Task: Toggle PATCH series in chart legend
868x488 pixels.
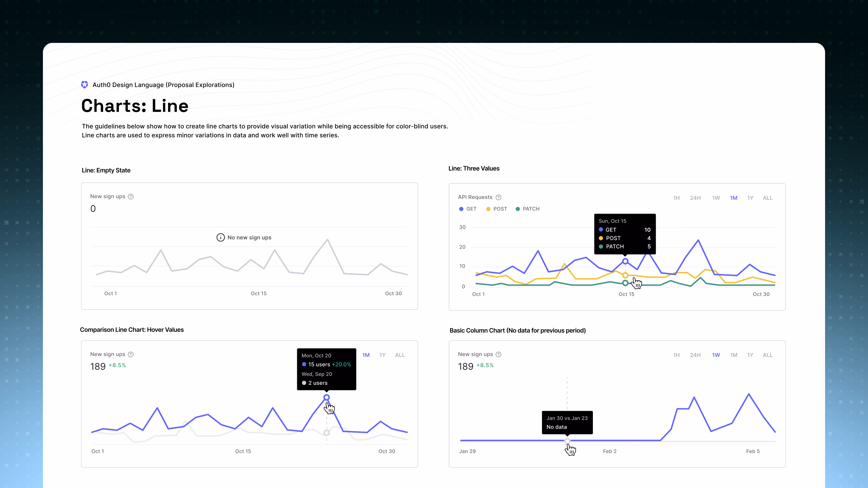Action: tap(527, 209)
